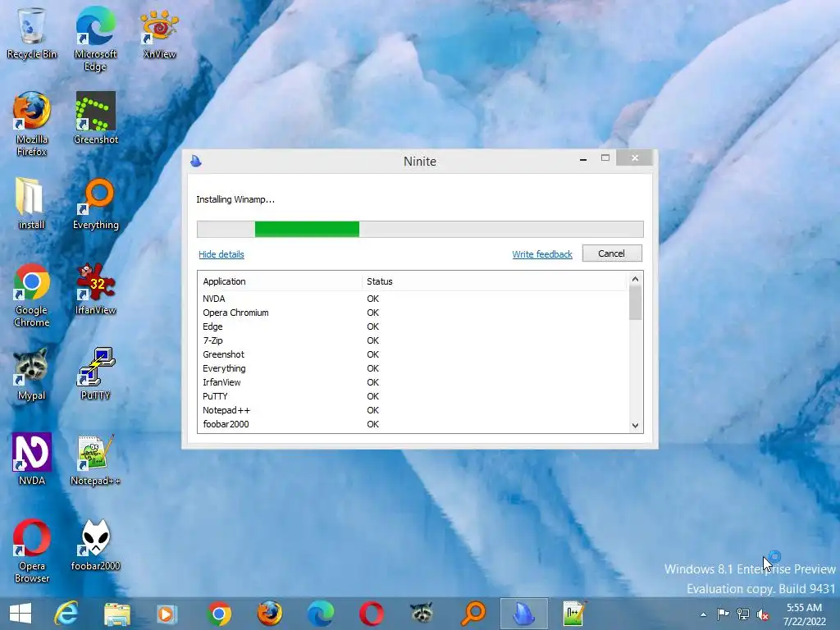Open Everything search from the taskbar
The height and width of the screenshot is (630, 840).
click(473, 614)
